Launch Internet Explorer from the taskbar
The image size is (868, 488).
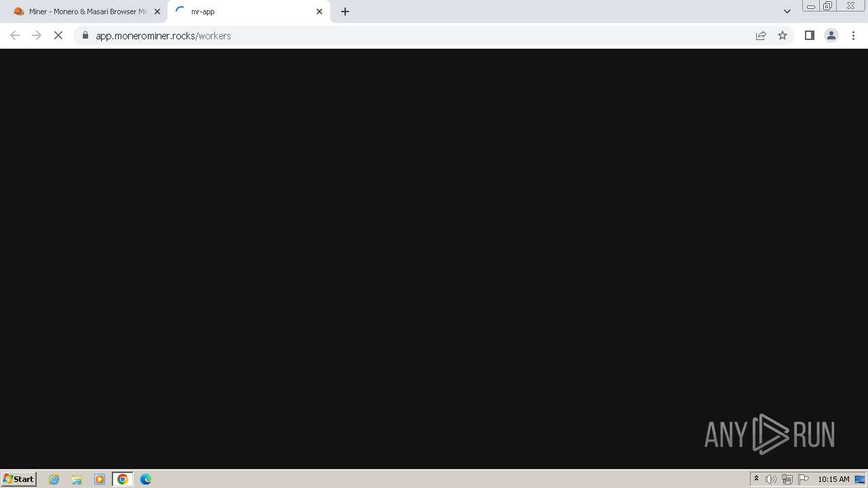pyautogui.click(x=54, y=479)
